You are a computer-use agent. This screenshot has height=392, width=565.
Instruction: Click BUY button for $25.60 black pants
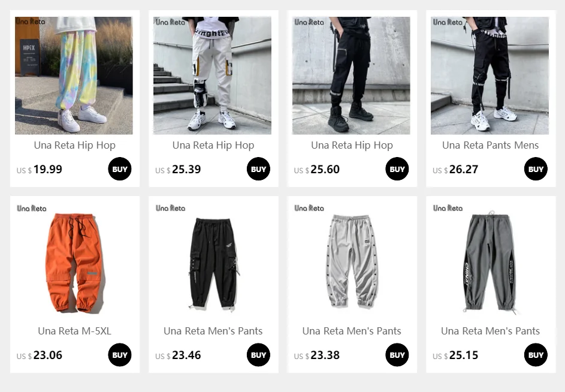pyautogui.click(x=397, y=169)
